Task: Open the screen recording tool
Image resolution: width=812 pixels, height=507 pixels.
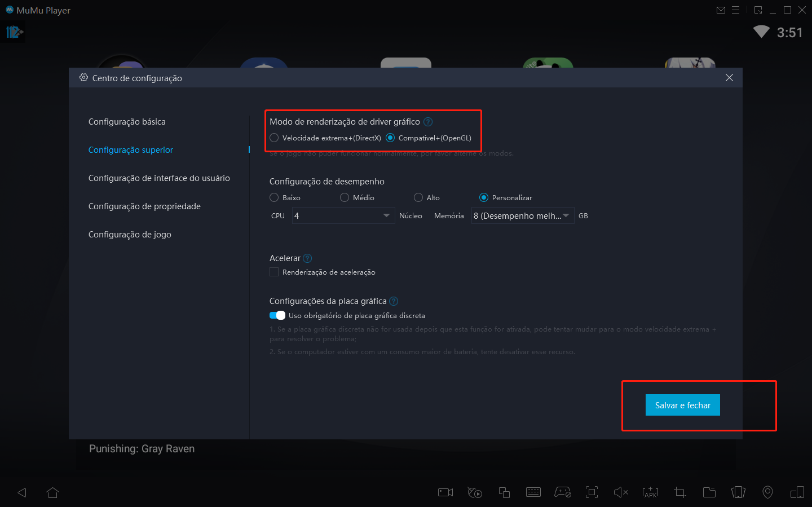Action: click(445, 492)
